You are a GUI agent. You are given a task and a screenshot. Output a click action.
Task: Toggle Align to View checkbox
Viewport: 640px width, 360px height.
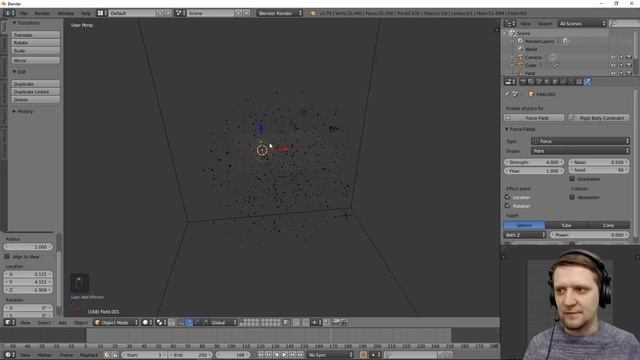(x=7, y=257)
